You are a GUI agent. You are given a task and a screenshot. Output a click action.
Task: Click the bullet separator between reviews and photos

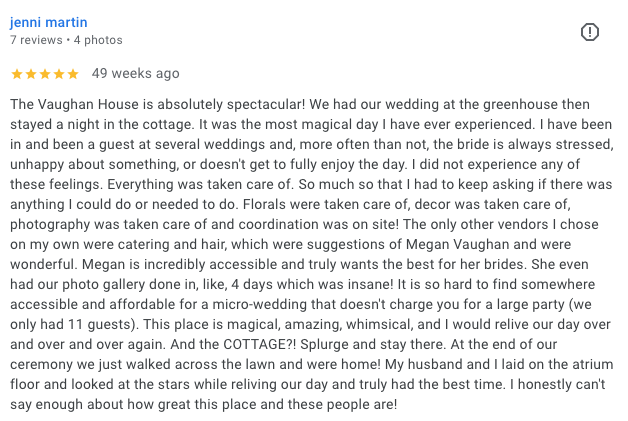68,40
